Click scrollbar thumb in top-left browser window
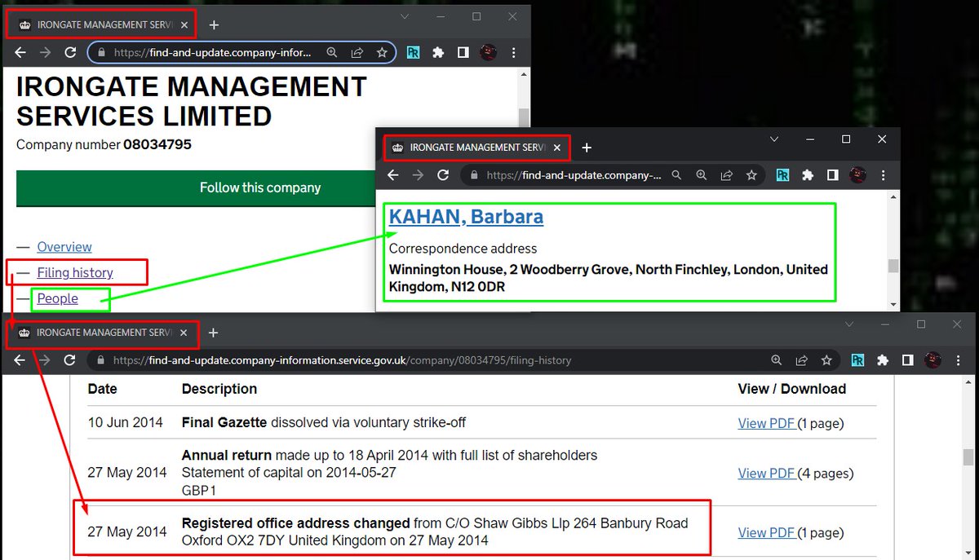The width and height of the screenshot is (979, 560). (525, 117)
